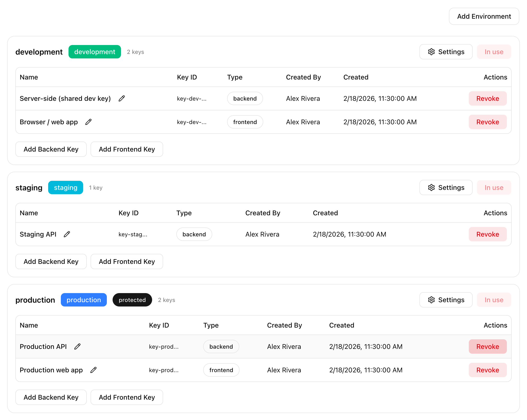The image size is (527, 420).
Task: Open Settings for the staging environment
Action: click(446, 187)
